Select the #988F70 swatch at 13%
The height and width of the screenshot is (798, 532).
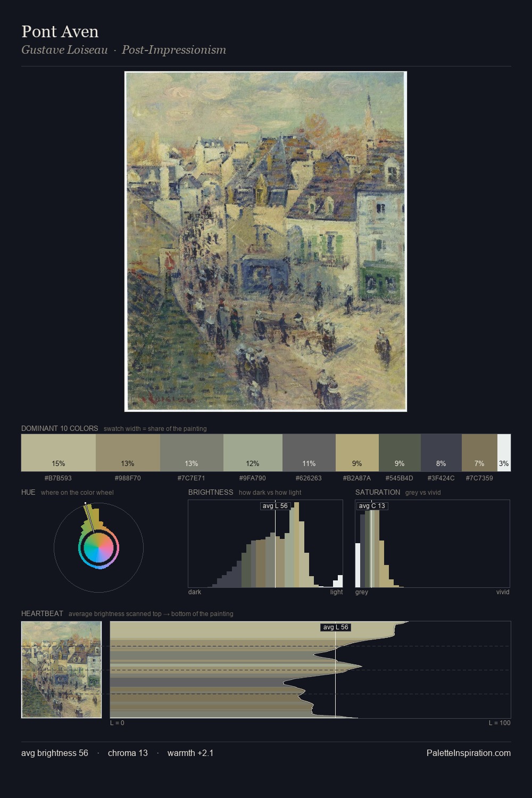[128, 453]
